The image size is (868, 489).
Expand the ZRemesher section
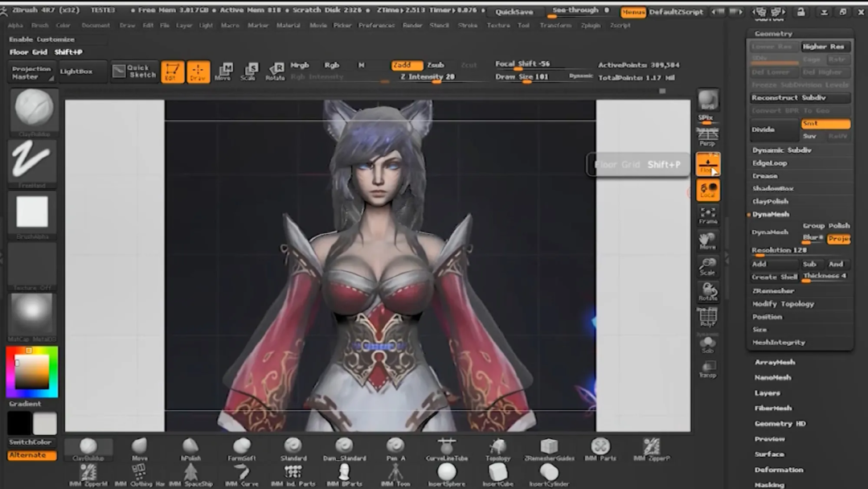point(773,291)
